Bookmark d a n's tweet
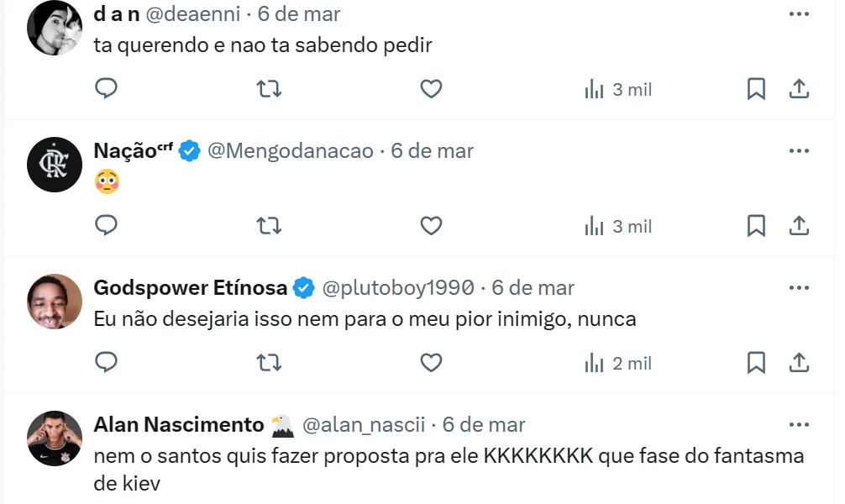 756,88
